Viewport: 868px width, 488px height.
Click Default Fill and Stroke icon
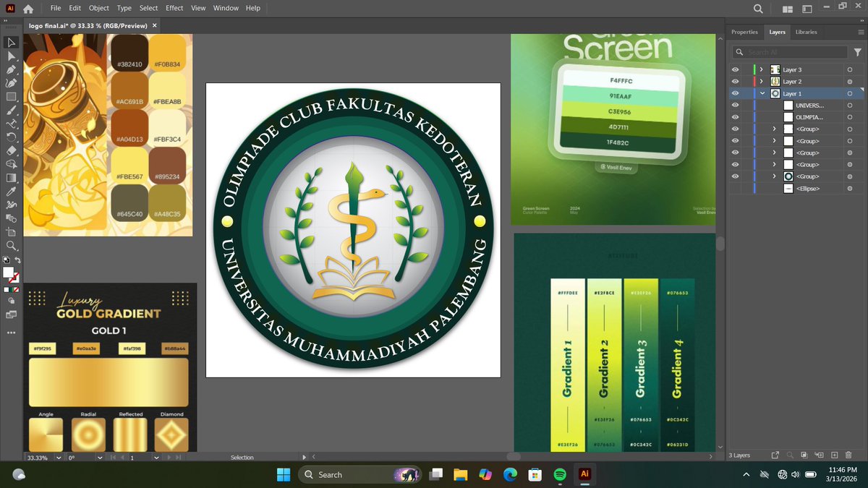coord(7,259)
